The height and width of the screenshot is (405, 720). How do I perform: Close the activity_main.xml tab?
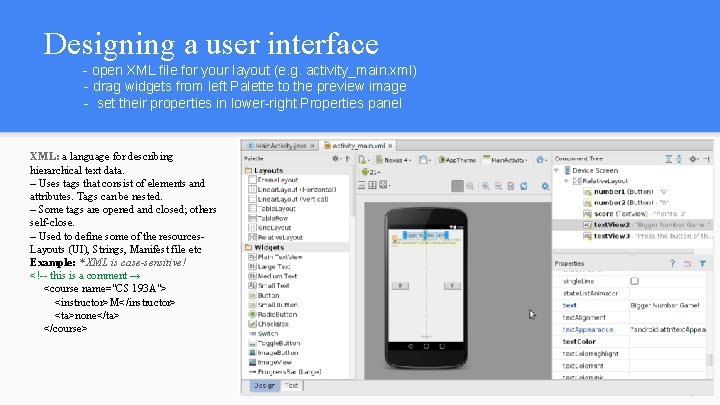(390, 146)
